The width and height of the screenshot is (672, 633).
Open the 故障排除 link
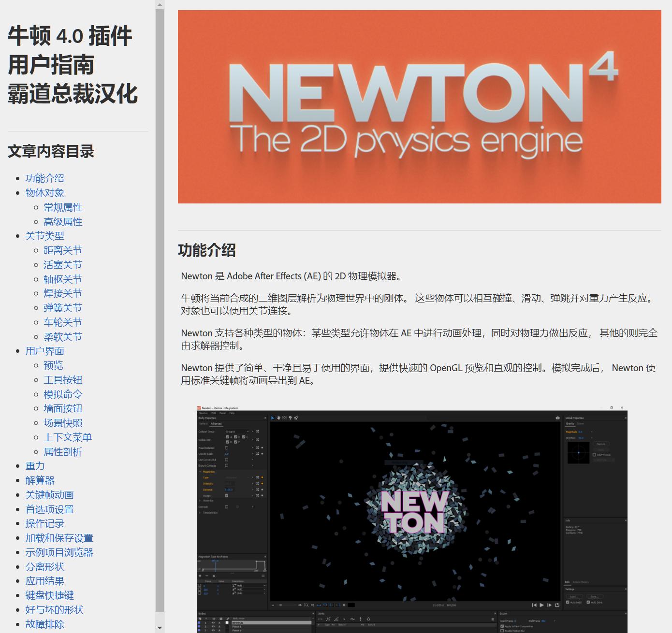coord(44,624)
